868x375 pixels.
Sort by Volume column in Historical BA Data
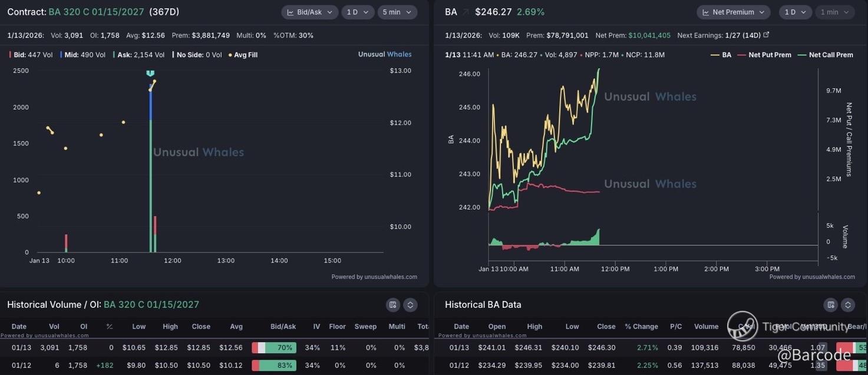tap(706, 327)
